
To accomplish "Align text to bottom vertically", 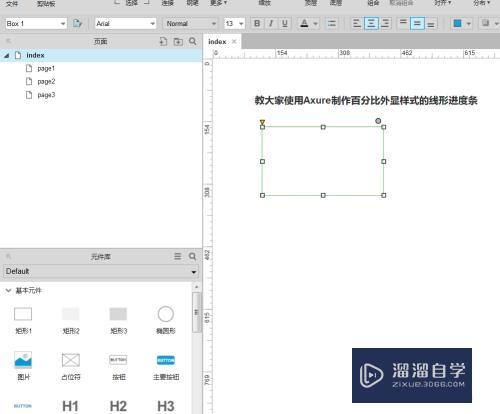I will (x=431, y=23).
